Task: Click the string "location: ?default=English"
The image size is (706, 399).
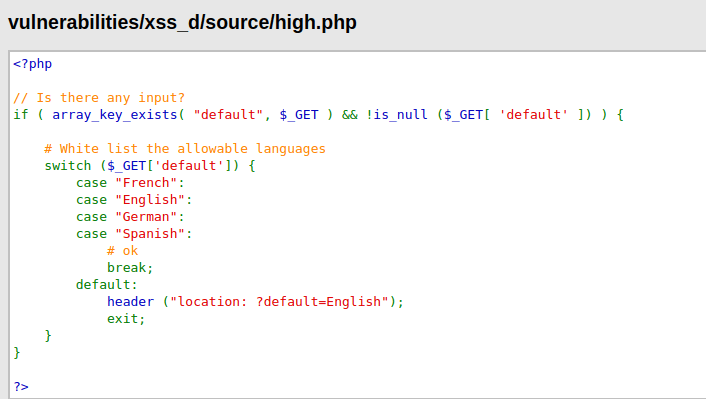Action: pos(279,302)
